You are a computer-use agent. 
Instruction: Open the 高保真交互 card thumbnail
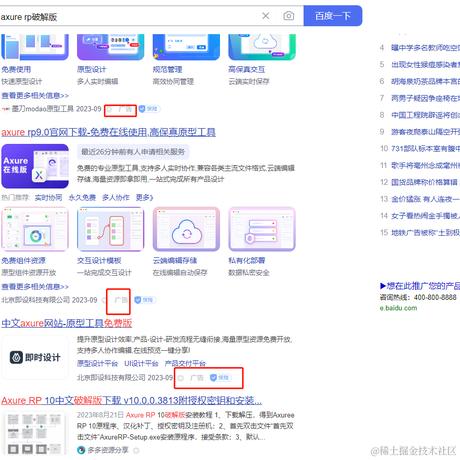262,47
